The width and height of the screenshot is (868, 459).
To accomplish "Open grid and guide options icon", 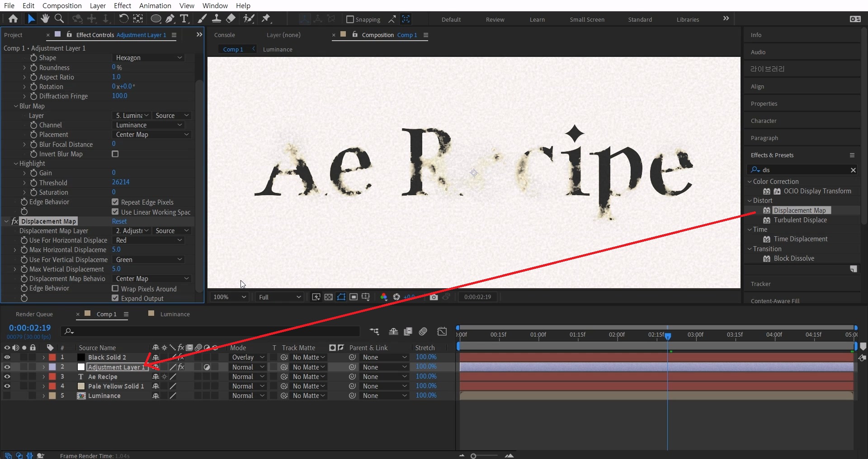I will [366, 297].
